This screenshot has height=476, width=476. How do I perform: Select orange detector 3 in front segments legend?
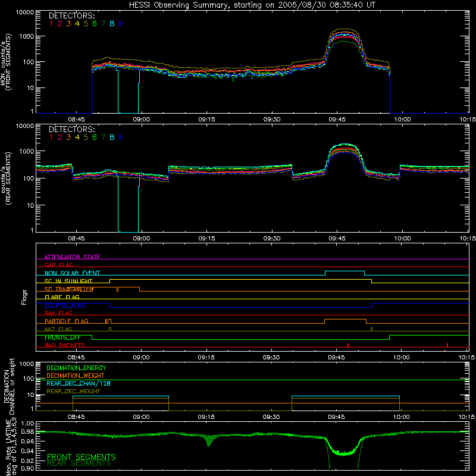point(68,24)
